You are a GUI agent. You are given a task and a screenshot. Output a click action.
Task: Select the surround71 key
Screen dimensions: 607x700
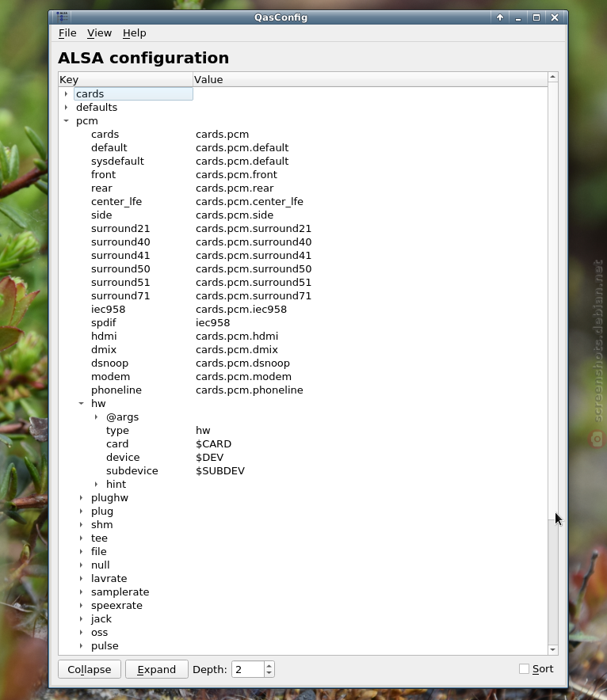[x=120, y=296]
